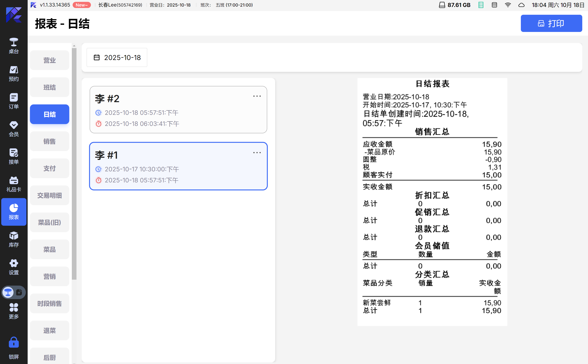Open the more options menu for 李 #1
Screen dimensions: 588x364
point(257,153)
